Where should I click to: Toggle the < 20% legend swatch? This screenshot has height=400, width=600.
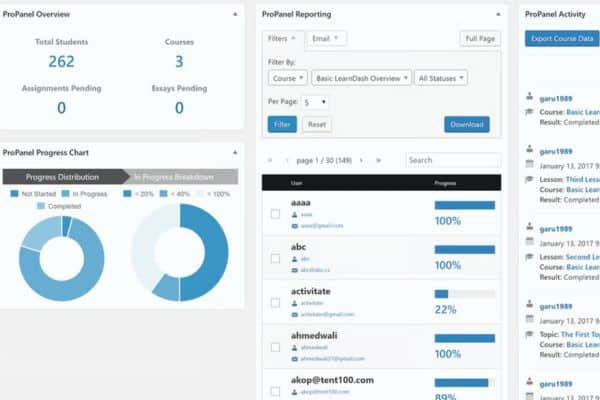tap(127, 194)
